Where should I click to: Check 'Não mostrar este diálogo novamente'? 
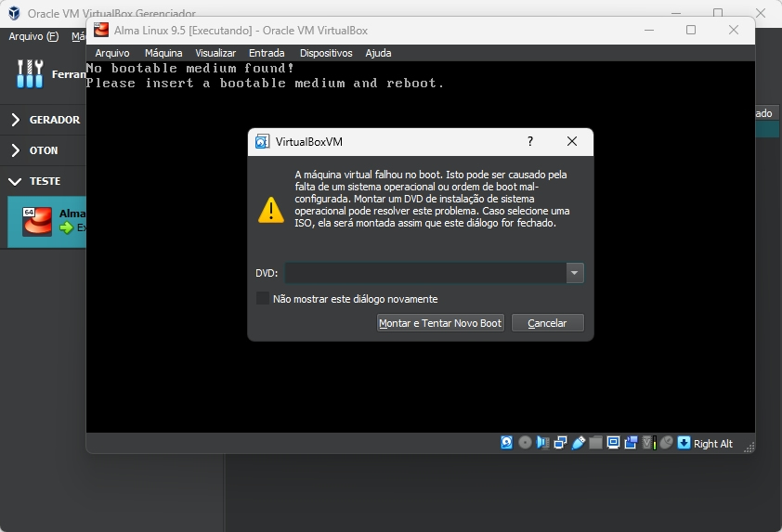262,298
